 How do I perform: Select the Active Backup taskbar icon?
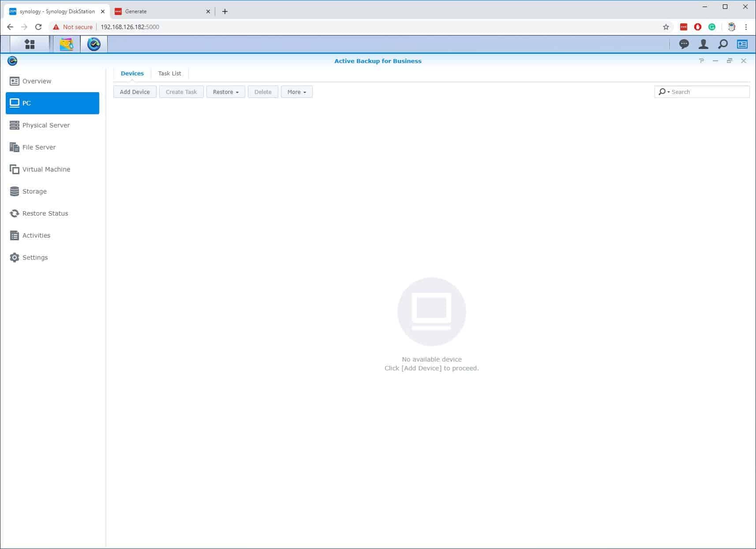(x=94, y=44)
